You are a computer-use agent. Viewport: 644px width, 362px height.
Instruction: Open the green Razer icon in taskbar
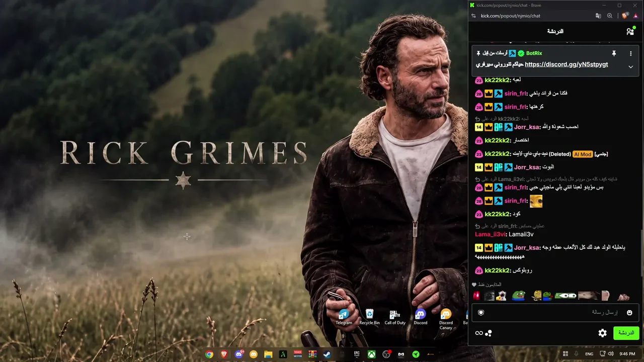point(416,354)
